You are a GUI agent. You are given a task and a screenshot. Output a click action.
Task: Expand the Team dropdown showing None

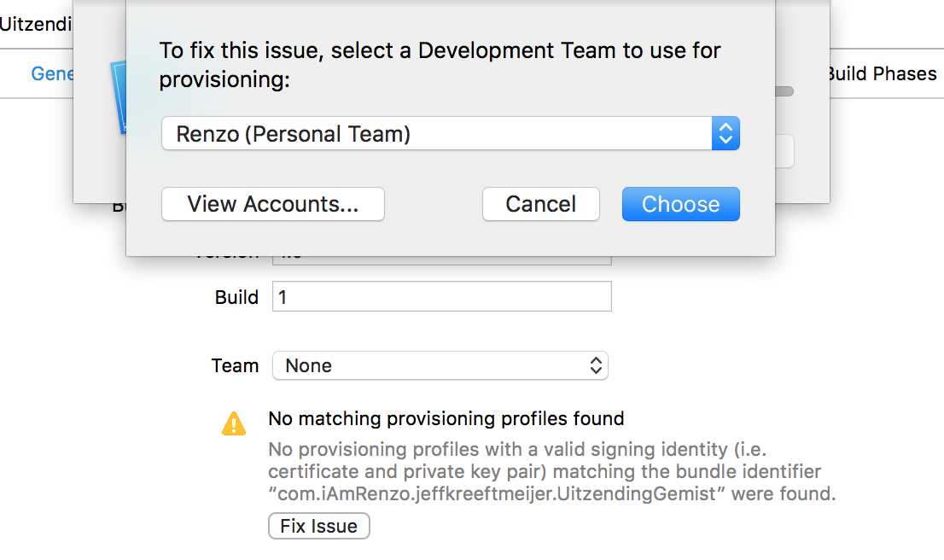point(440,366)
